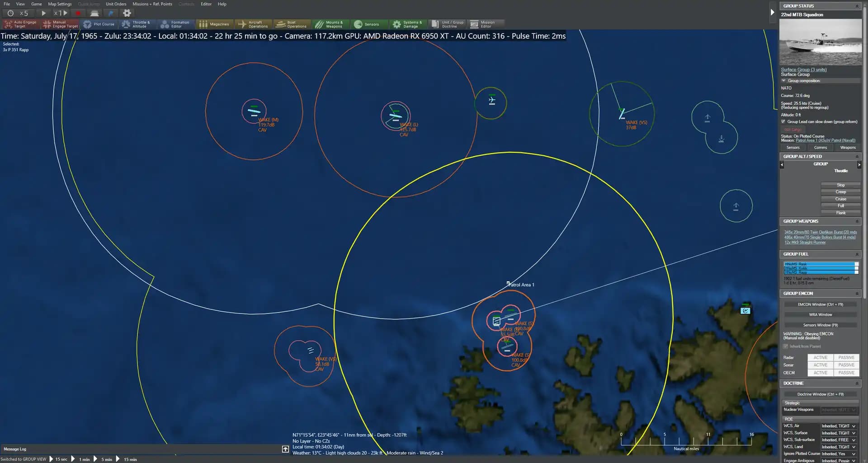Select the Flank throttle setting
868x463 pixels.
click(840, 213)
